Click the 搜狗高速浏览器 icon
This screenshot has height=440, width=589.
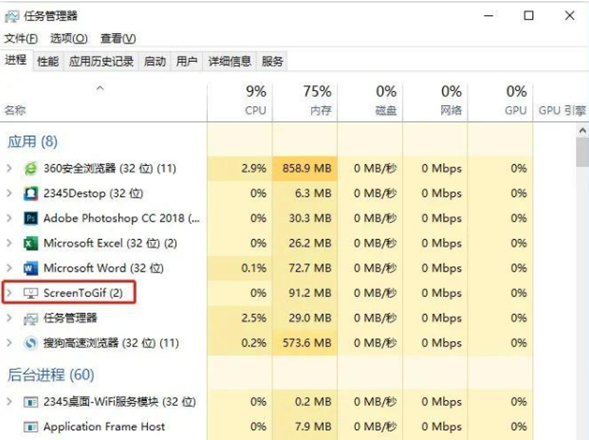(x=31, y=343)
